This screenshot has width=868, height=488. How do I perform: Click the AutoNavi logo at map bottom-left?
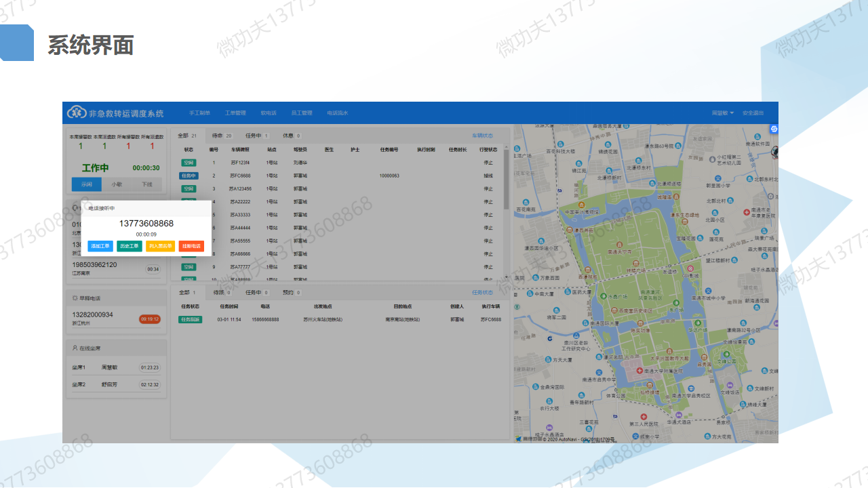pos(519,439)
